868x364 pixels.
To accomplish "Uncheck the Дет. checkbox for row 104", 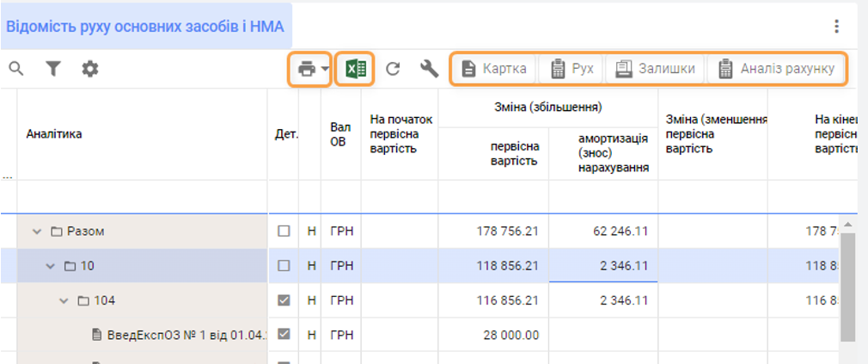I will pos(284,300).
